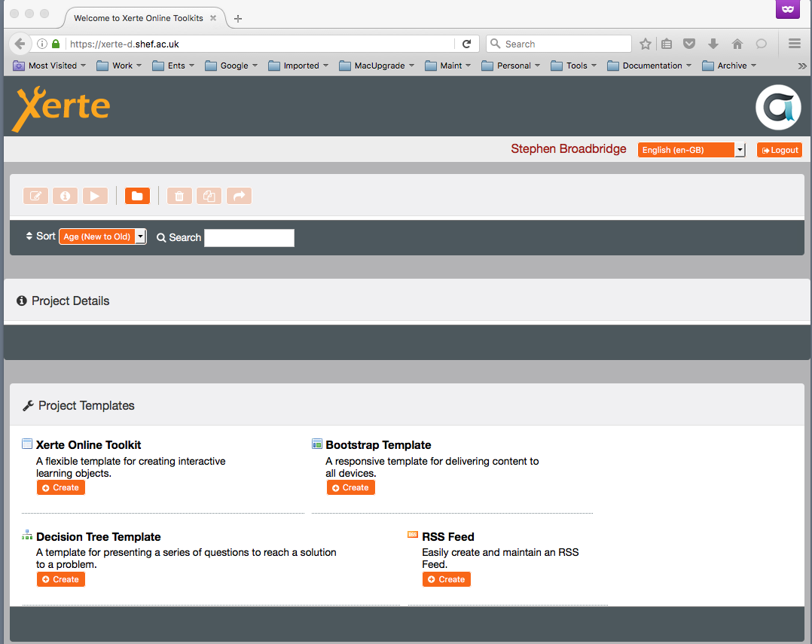Open the Tools bookmarks folder

[x=574, y=66]
